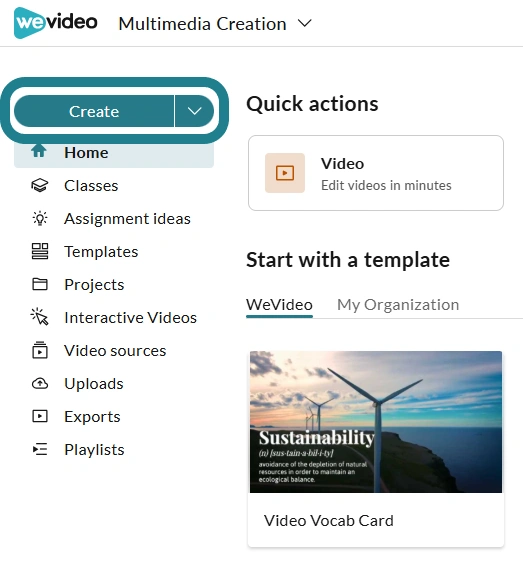Click the Multimedia Creation workspace title

(202, 24)
